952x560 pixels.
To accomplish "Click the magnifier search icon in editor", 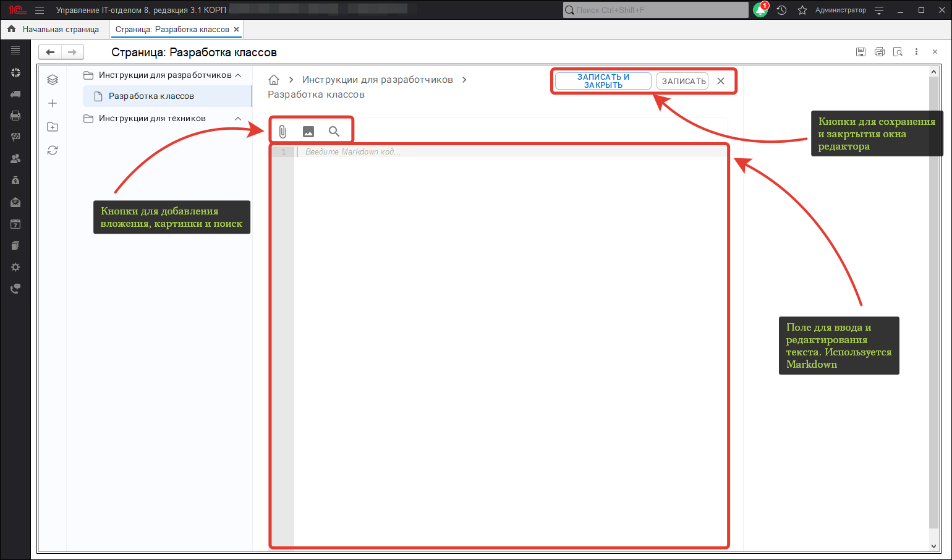I will [x=334, y=132].
